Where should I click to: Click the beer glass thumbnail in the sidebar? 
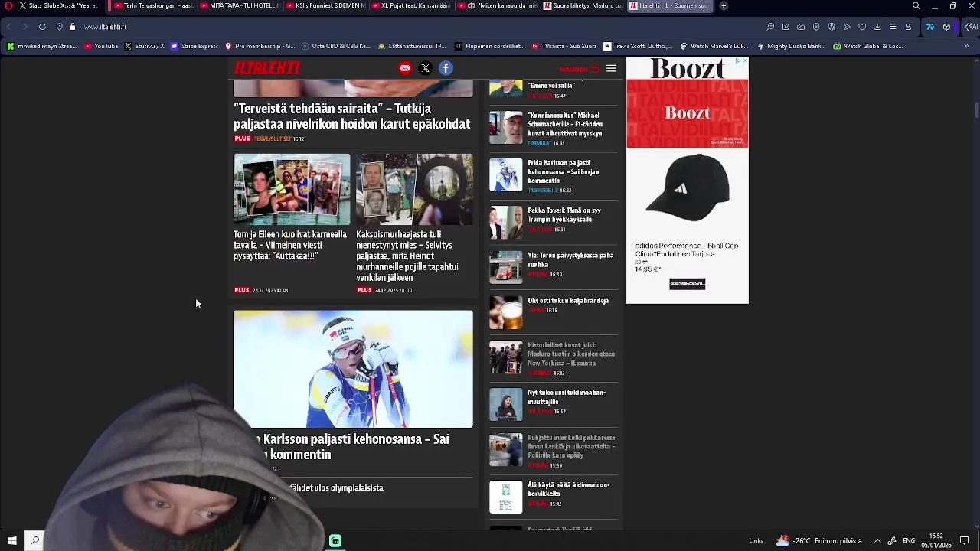pyautogui.click(x=505, y=312)
